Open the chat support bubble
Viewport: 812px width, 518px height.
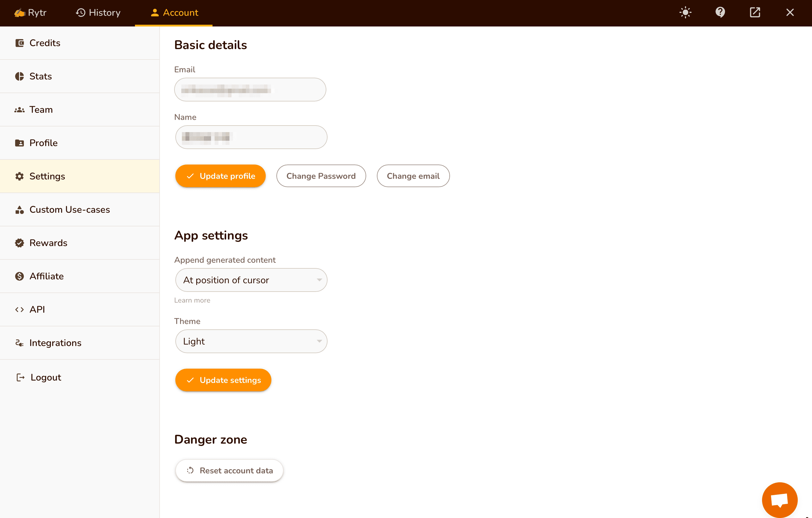point(779,500)
